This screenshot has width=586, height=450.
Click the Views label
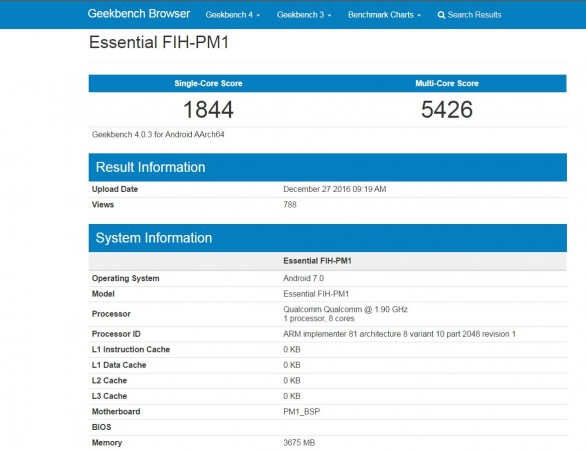coord(103,204)
